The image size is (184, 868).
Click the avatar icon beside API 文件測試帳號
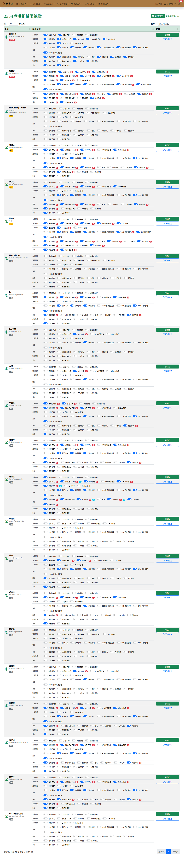tap(7, 816)
